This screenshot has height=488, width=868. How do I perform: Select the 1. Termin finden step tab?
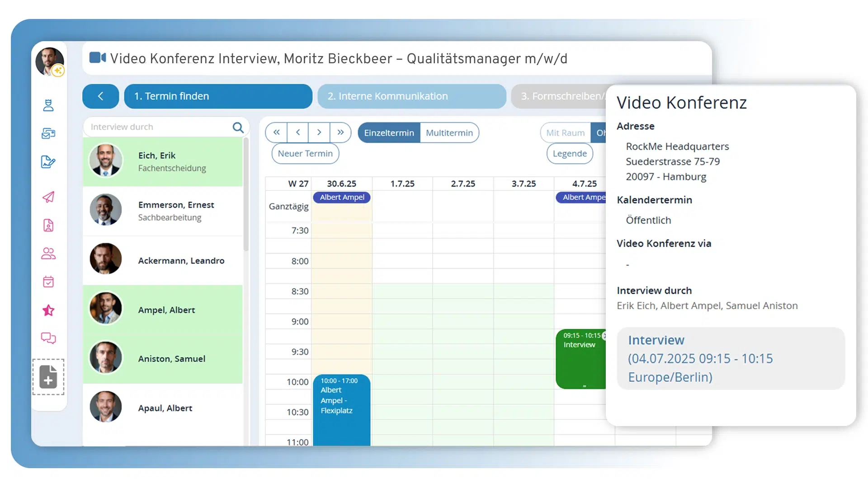[x=218, y=96]
